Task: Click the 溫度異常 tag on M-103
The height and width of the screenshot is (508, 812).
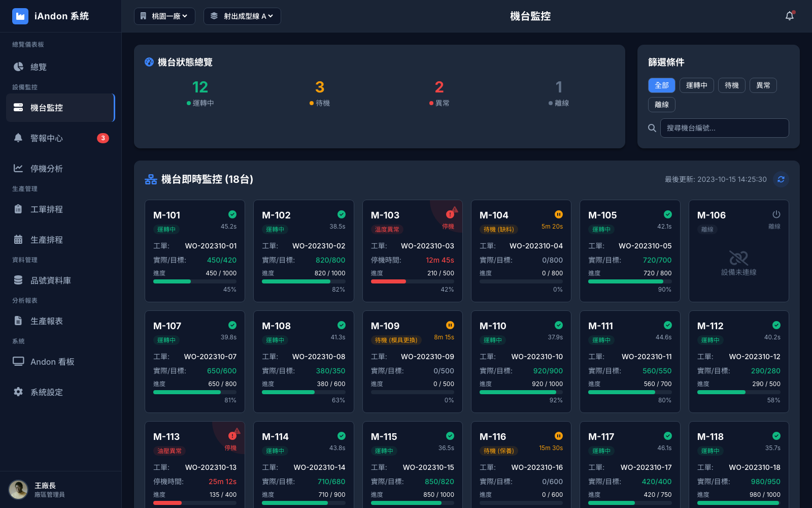Action: (x=387, y=230)
